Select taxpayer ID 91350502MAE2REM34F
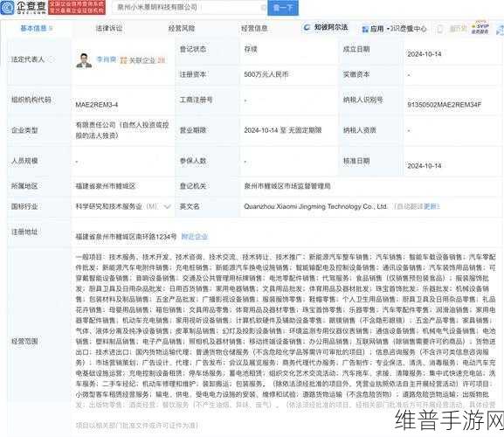504x437 pixels. tap(445, 105)
